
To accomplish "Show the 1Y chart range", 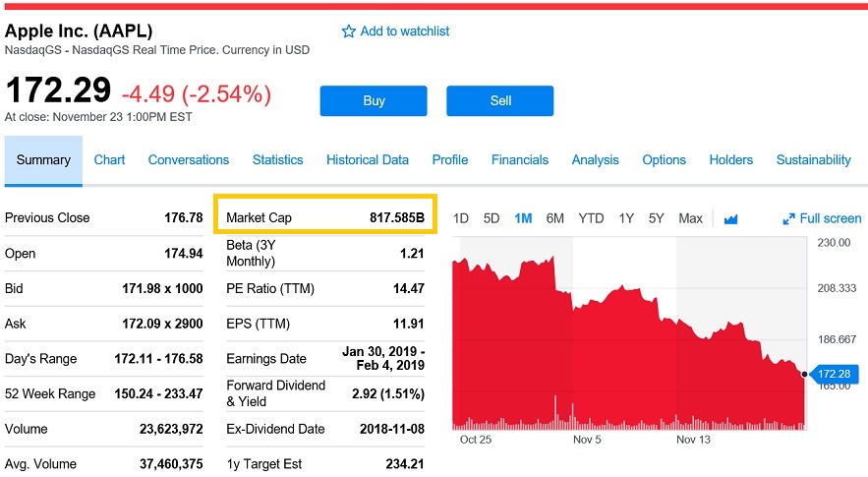I will (626, 218).
